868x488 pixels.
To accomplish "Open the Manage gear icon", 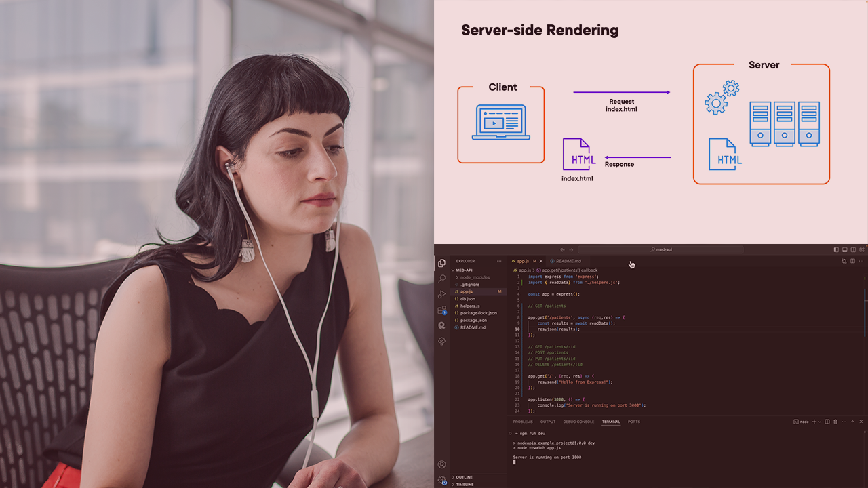I will (x=441, y=480).
